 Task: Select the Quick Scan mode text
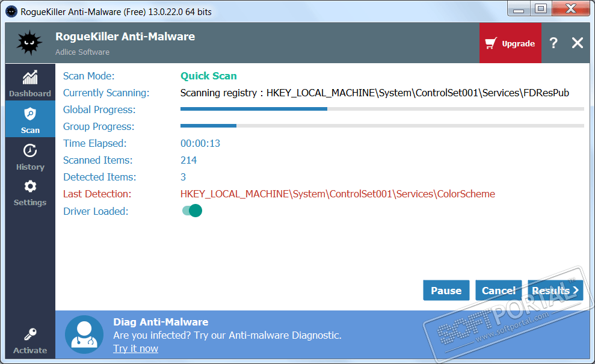point(208,76)
